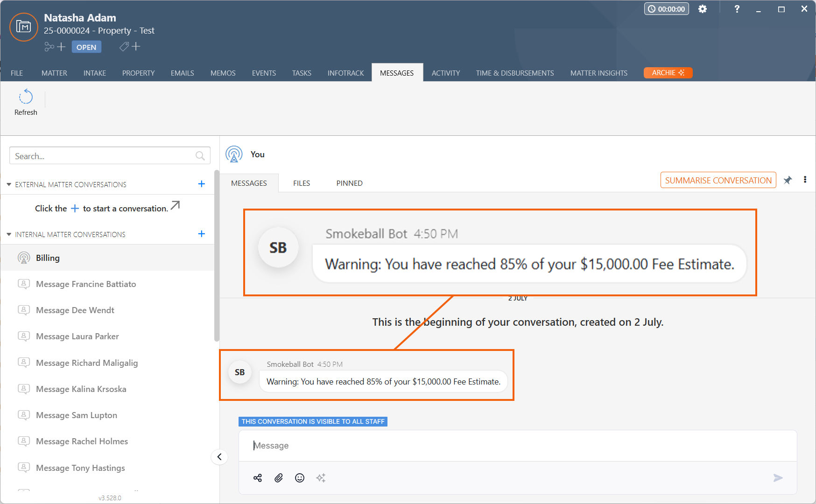Open the MATTER INSIGHTS tab
The width and height of the screenshot is (816, 504).
pos(599,73)
